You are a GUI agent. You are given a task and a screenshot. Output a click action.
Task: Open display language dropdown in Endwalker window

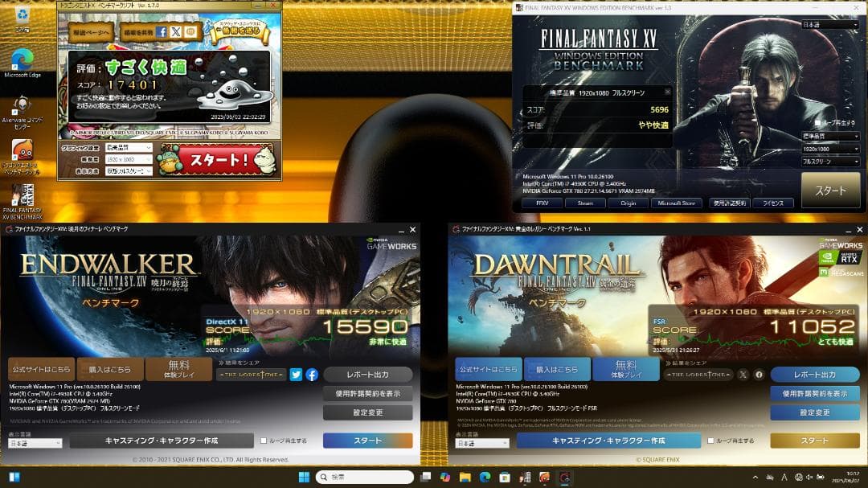tap(35, 444)
